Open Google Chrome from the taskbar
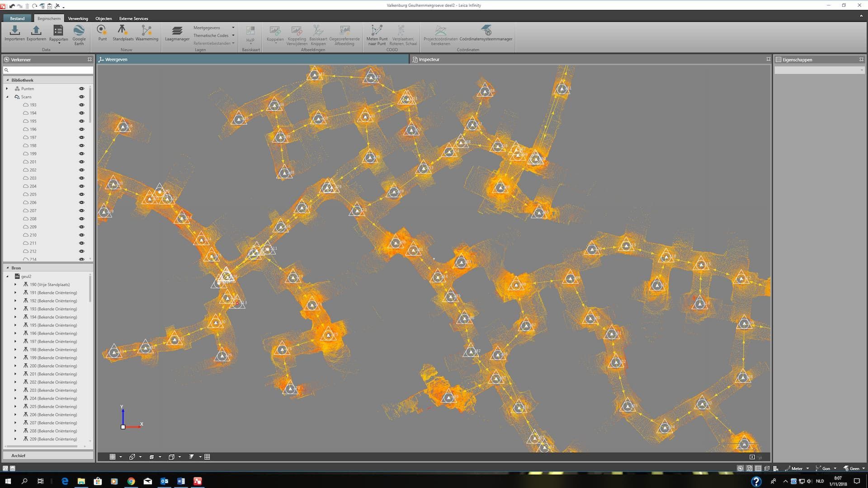This screenshot has width=868, height=488. 131,481
